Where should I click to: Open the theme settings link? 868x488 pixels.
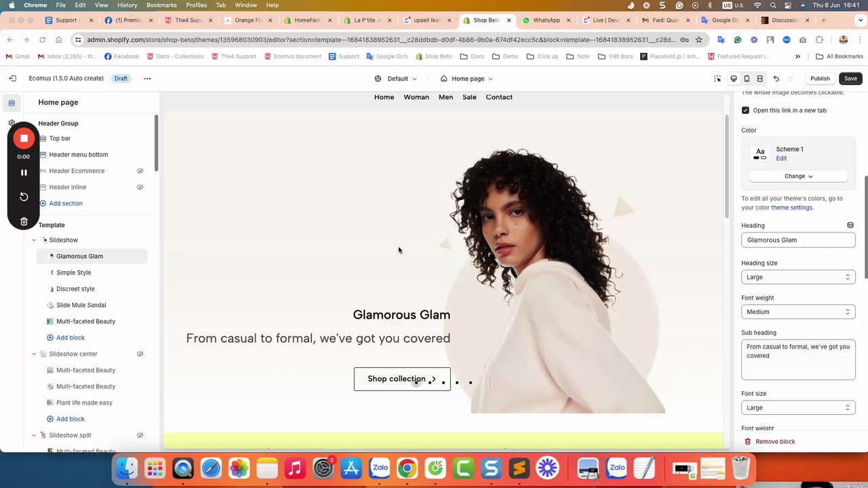[x=791, y=207]
